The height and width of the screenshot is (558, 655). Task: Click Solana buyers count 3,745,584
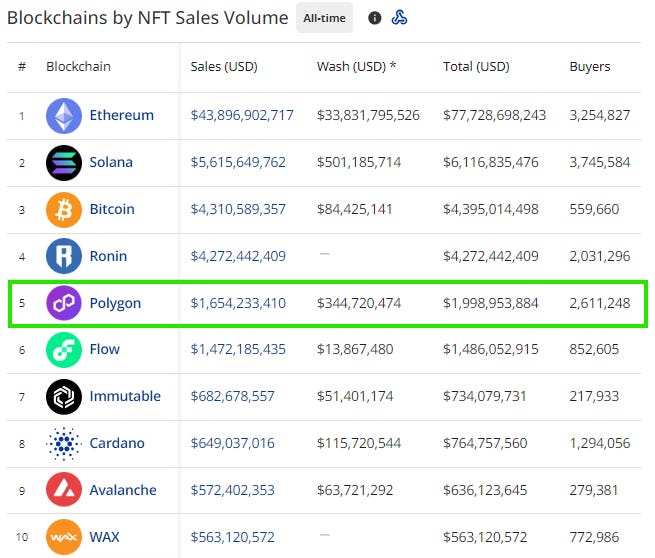point(600,162)
